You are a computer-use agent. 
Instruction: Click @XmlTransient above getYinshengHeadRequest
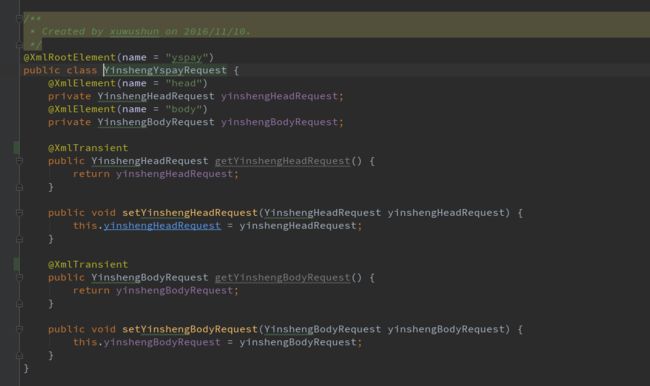pos(88,148)
